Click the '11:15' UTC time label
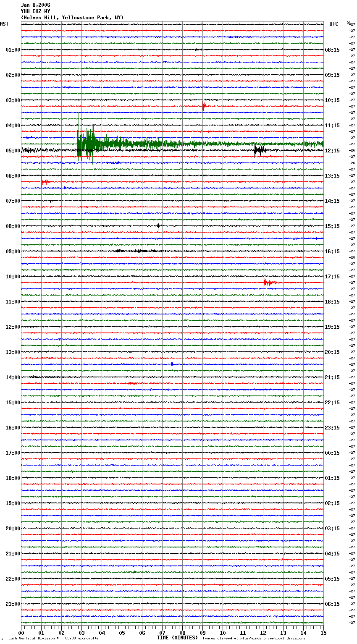Screen dimensions: 357x644 coord(332,126)
